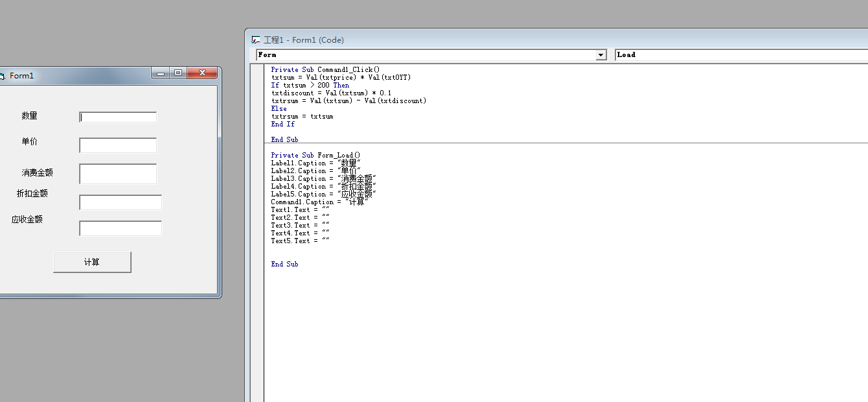
Task: Click the last "End Sub" of Form_Load
Action: [x=284, y=264]
